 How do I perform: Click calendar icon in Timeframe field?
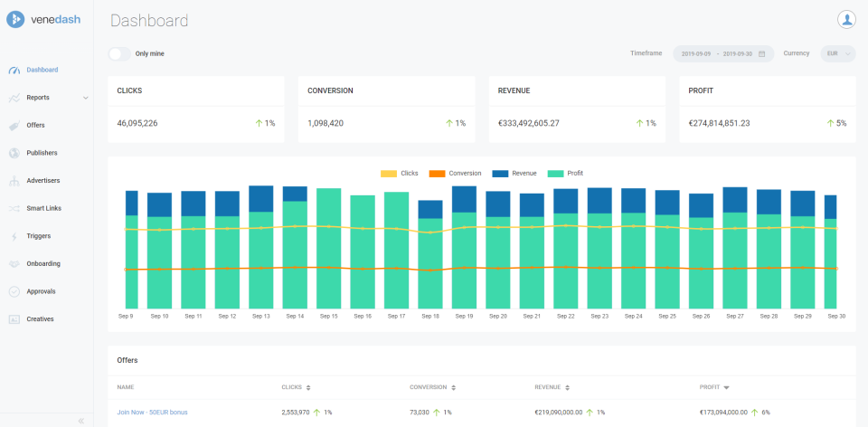click(x=761, y=53)
